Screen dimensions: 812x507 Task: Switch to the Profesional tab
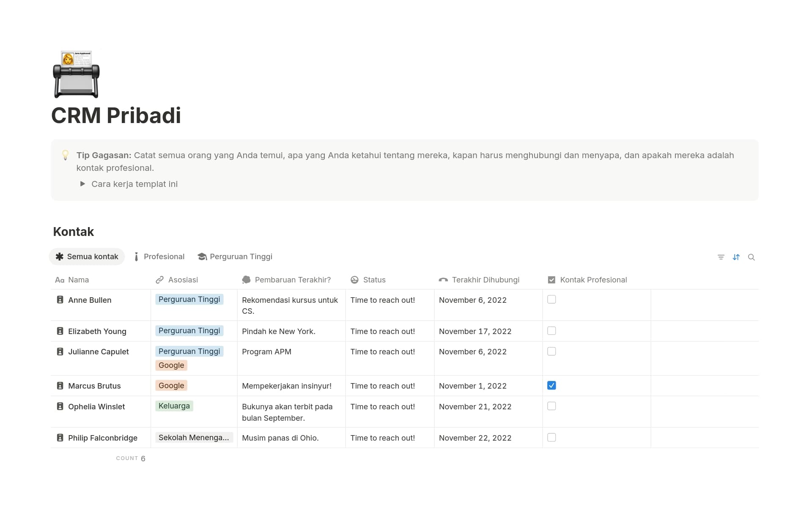point(159,257)
